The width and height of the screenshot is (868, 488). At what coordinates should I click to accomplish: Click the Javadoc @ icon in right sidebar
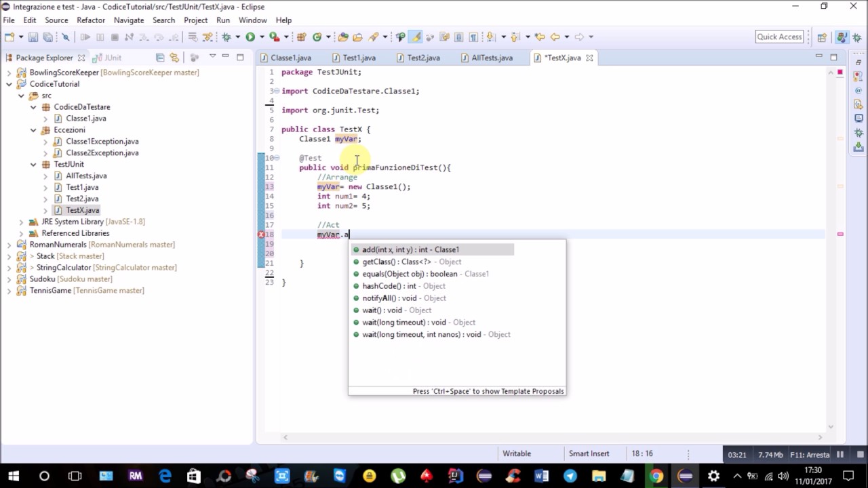point(859,91)
